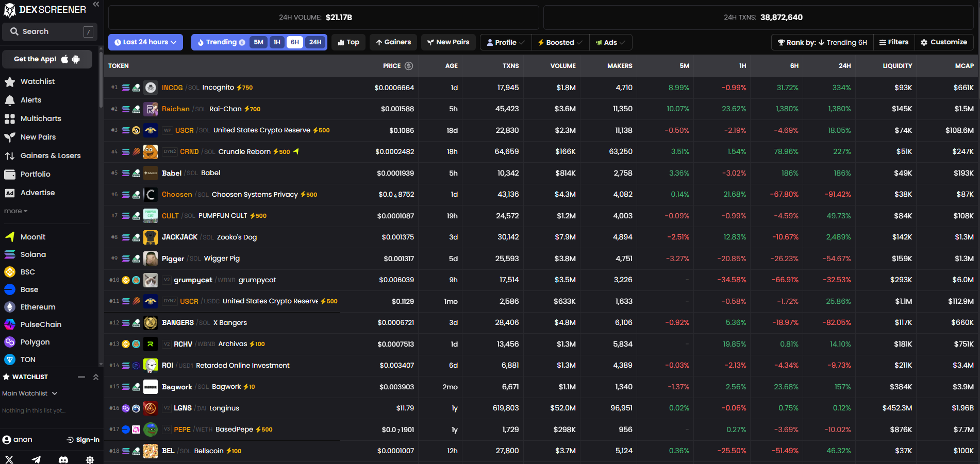Viewport: 980px width, 464px height.
Task: Select the Solana chain icon
Action: pyautogui.click(x=32, y=254)
